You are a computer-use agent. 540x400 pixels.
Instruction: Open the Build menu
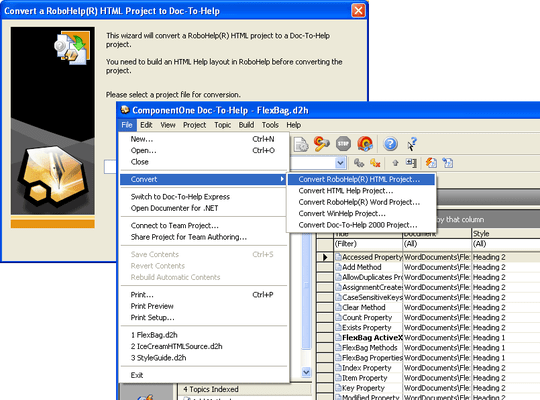(x=246, y=125)
